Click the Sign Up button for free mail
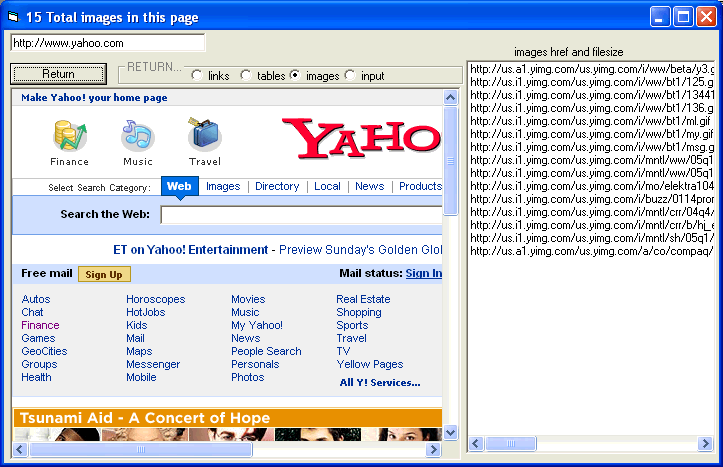 (104, 274)
